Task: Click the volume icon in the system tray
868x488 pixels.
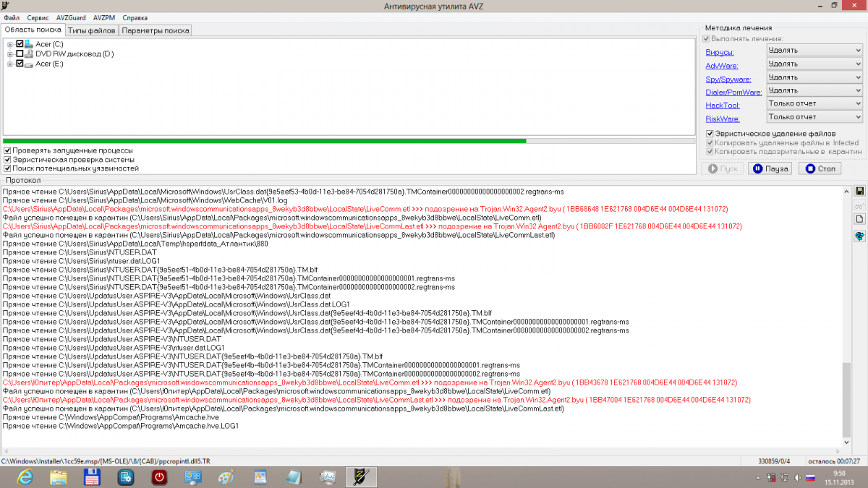Action: [797, 478]
